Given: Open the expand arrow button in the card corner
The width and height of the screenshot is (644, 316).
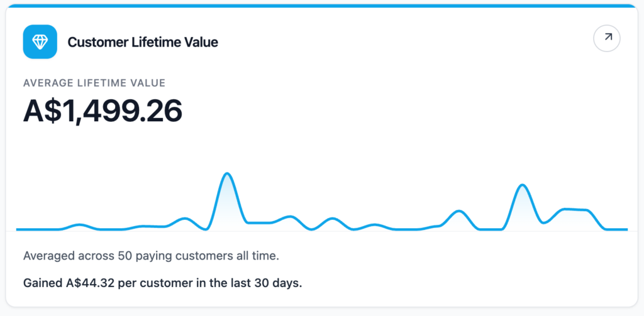Looking at the screenshot, I should (607, 38).
